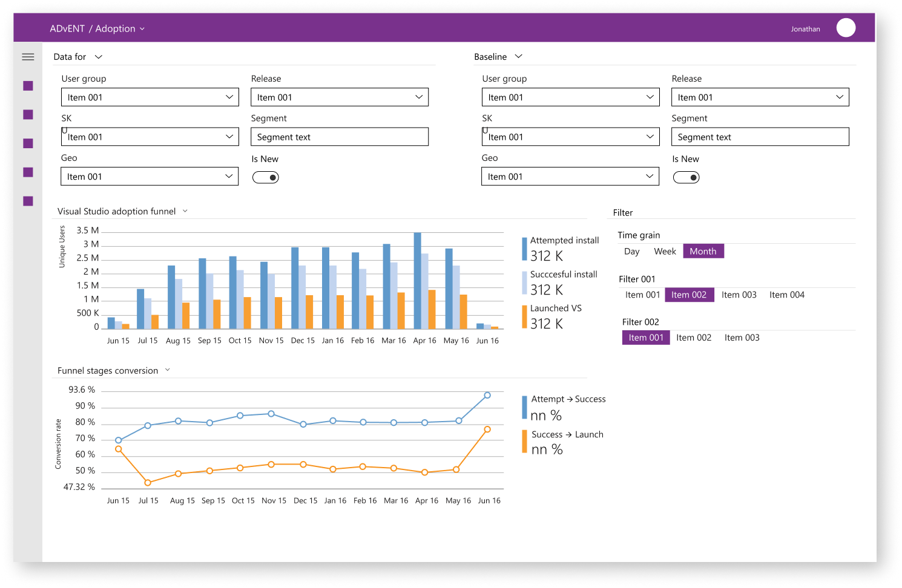Choose Item 001 in Filter 001
Image resolution: width=902 pixels, height=588 pixels.
tap(642, 295)
